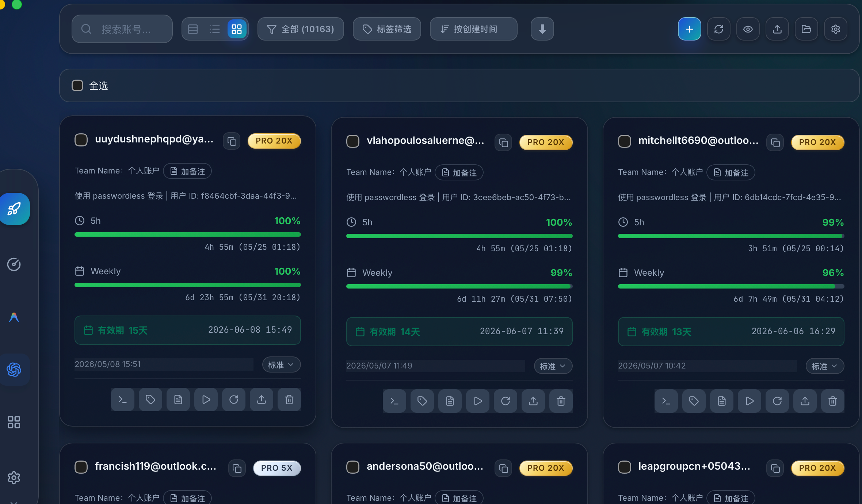The width and height of the screenshot is (862, 504).
Task: Select the uuydushnephqpd account checkbox
Action: click(81, 140)
